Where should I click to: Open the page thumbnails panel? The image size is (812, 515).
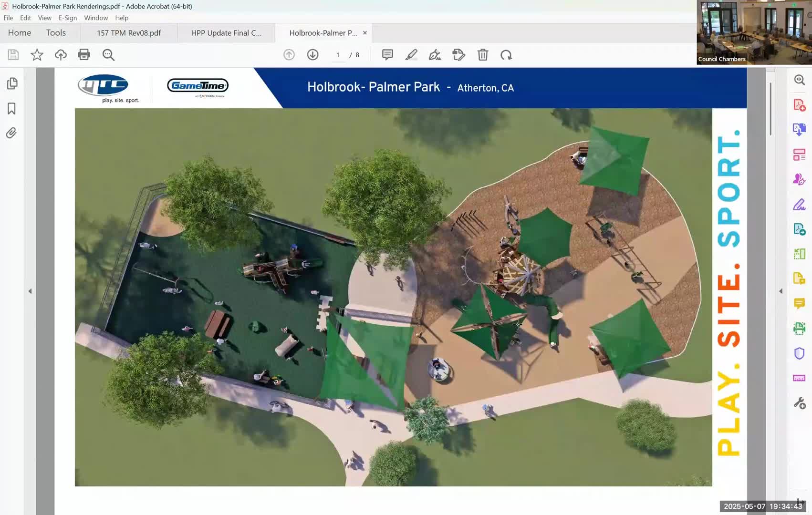coord(12,83)
